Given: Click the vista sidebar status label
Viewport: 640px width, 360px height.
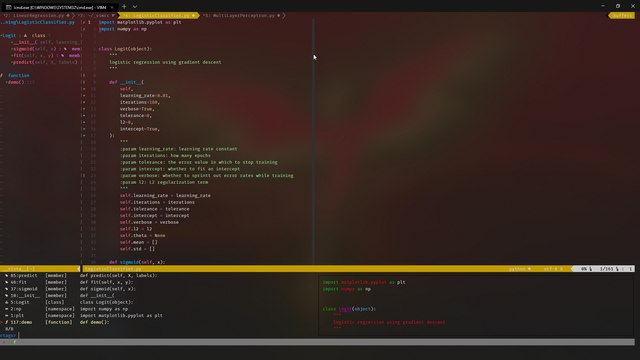Looking at the screenshot, I should pyautogui.click(x=20, y=269).
